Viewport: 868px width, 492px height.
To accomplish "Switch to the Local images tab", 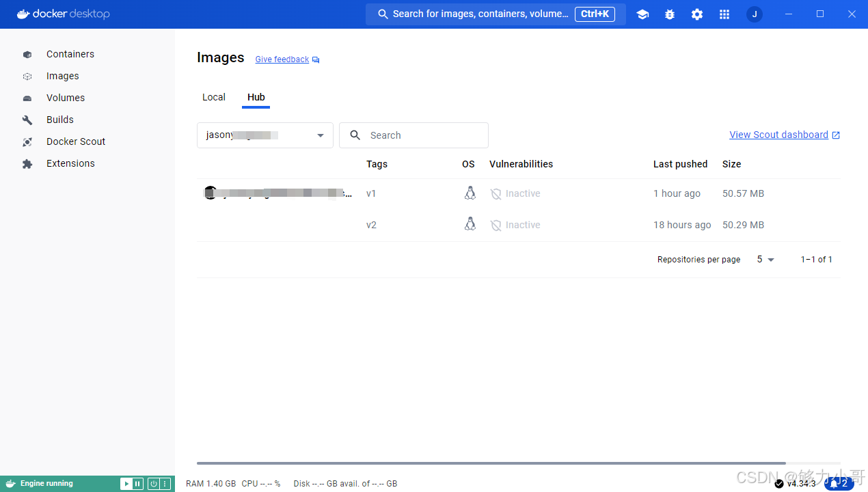I will (x=213, y=97).
